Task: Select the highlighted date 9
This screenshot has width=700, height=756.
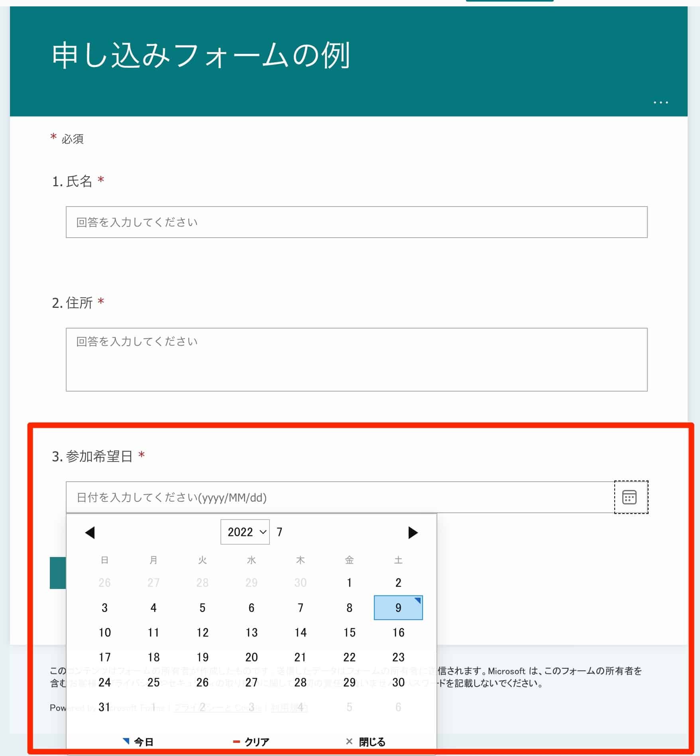Action: pos(398,607)
